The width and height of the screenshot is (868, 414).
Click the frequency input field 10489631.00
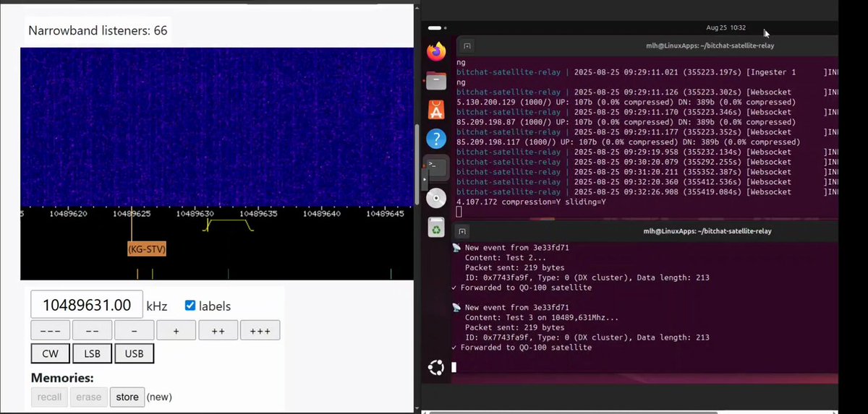pos(86,305)
